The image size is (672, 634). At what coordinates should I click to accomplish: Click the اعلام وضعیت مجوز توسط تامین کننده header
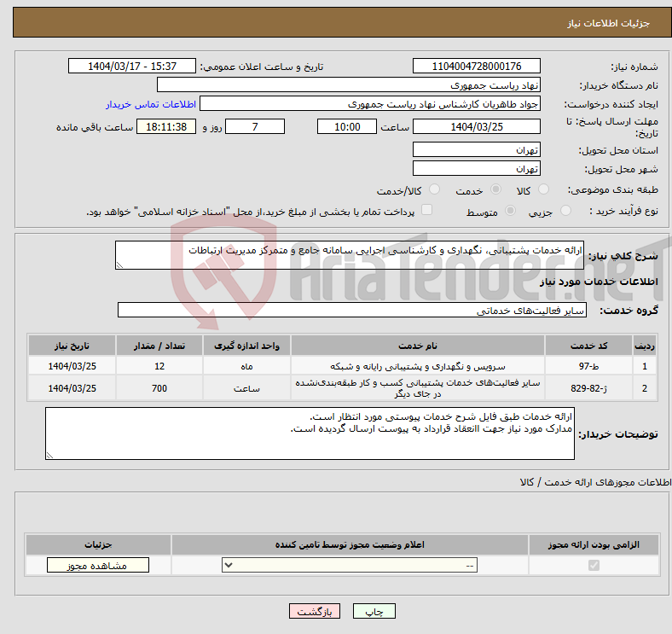tap(350, 544)
